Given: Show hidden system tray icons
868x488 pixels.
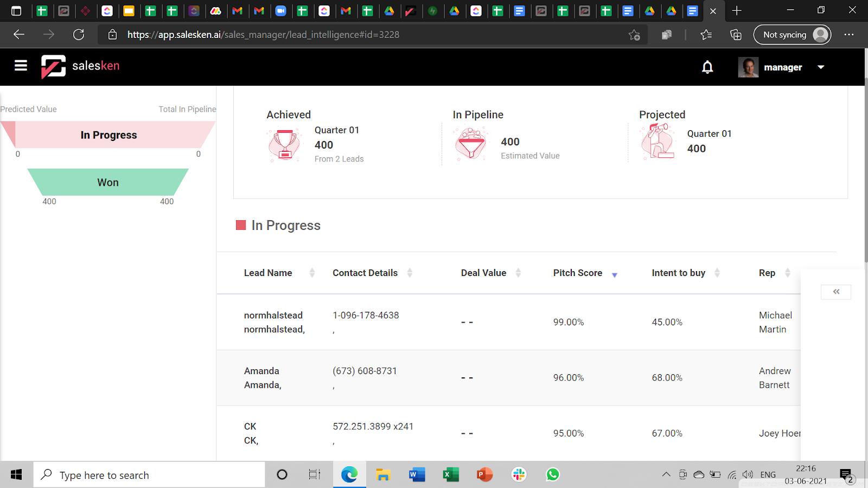Looking at the screenshot, I should point(666,475).
